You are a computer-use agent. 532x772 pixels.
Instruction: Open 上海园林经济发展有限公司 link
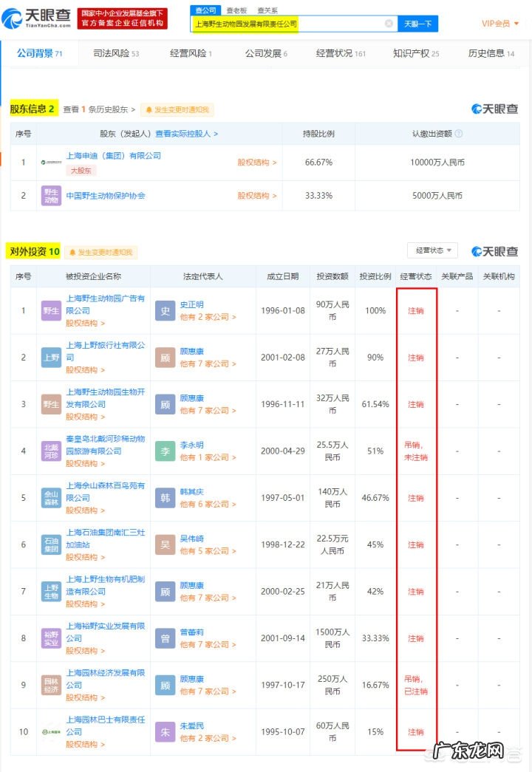(x=106, y=678)
